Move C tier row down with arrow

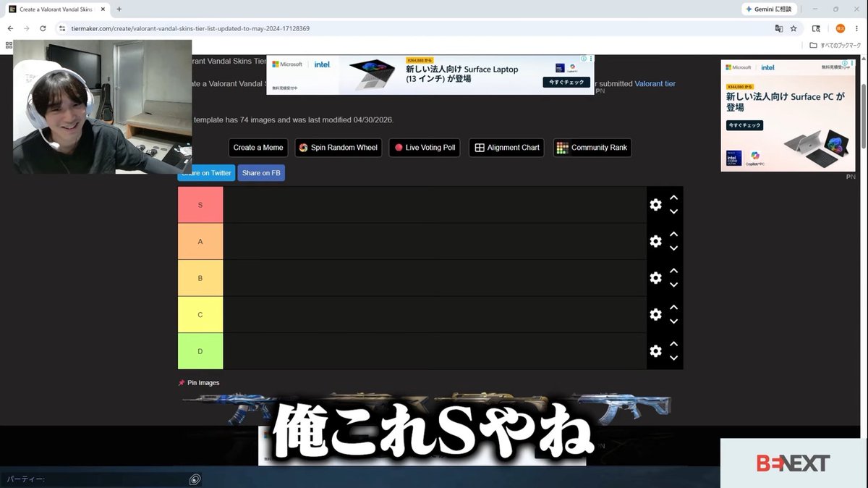(x=673, y=321)
